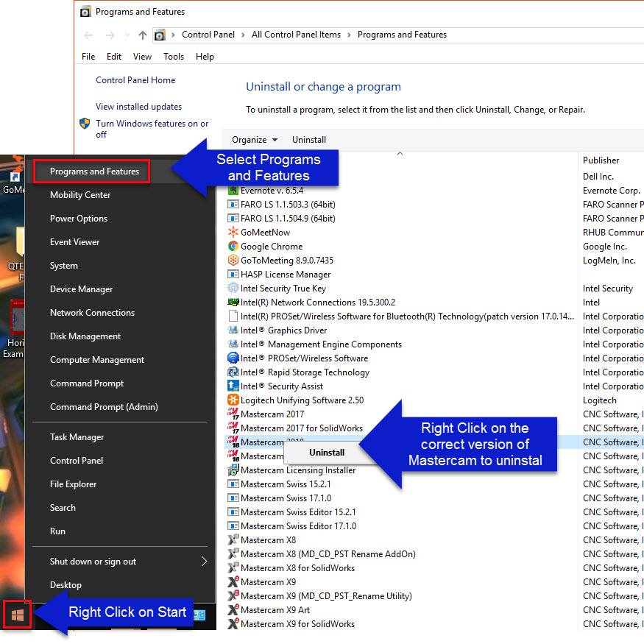This screenshot has width=644, height=644.
Task: Click the Logitech Unifying Software icon
Action: (233, 400)
